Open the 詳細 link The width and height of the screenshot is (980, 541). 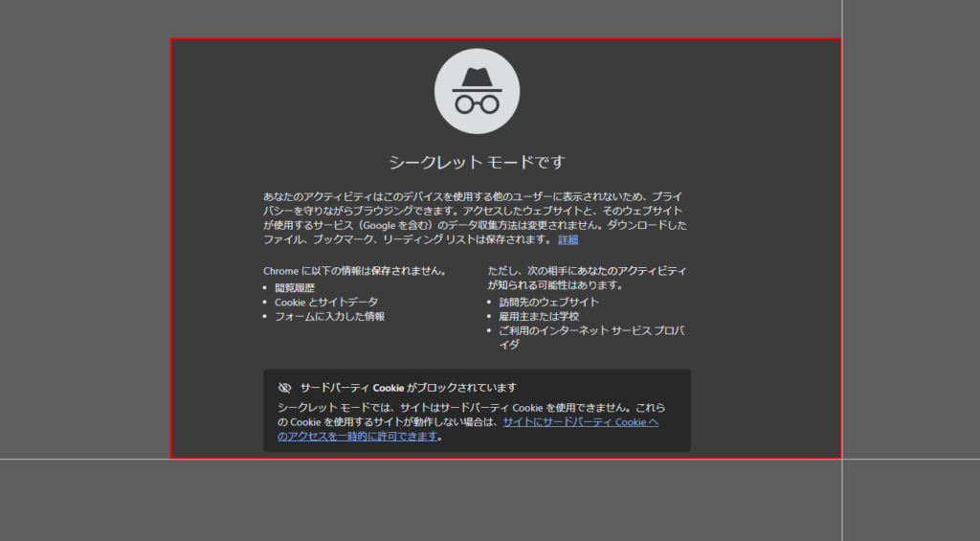568,239
